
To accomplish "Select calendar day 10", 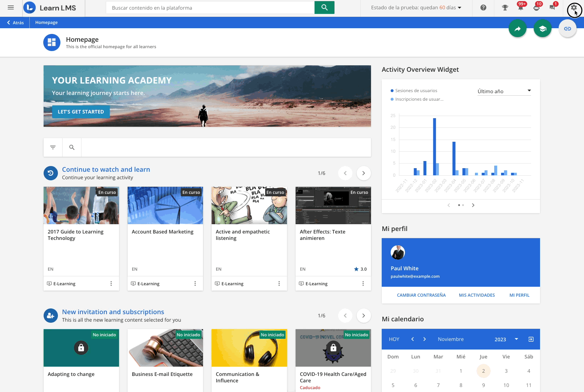I will (506, 385).
